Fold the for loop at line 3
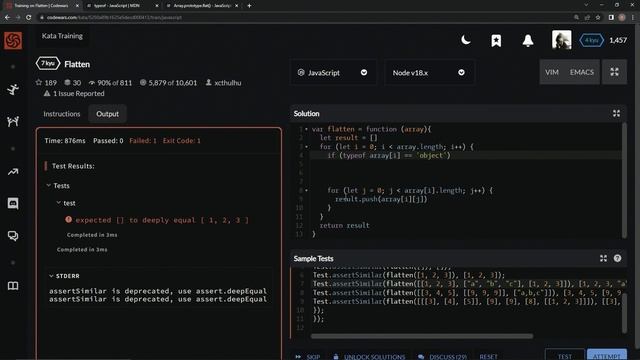Viewport: 640px width, 360px height. click(x=307, y=147)
